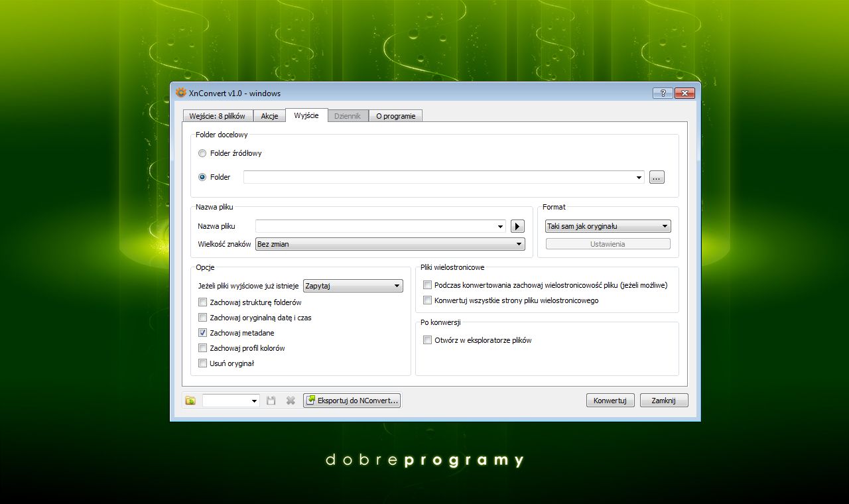Click the Konwertuj button

point(610,401)
